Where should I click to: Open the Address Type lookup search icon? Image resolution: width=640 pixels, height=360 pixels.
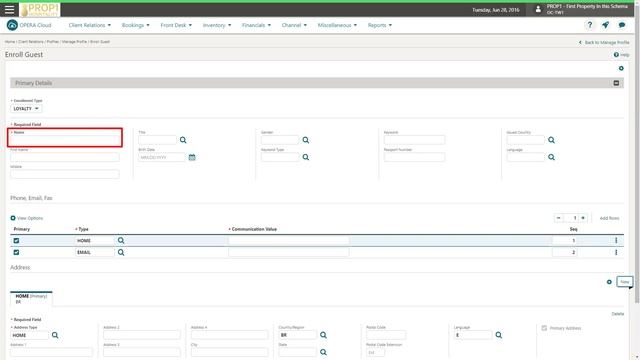point(55,335)
